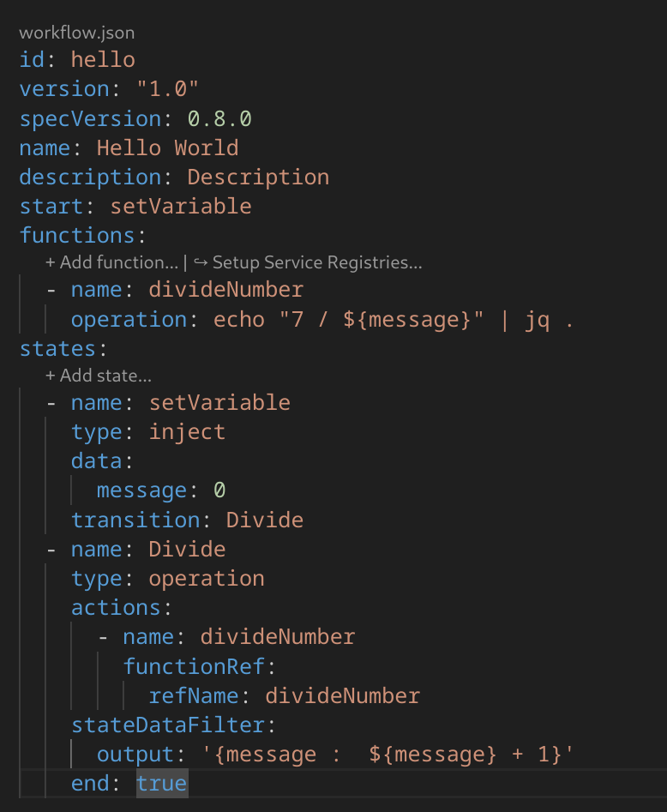
Task: Place cursor on the "hello" id value
Action: pyautogui.click(x=103, y=60)
